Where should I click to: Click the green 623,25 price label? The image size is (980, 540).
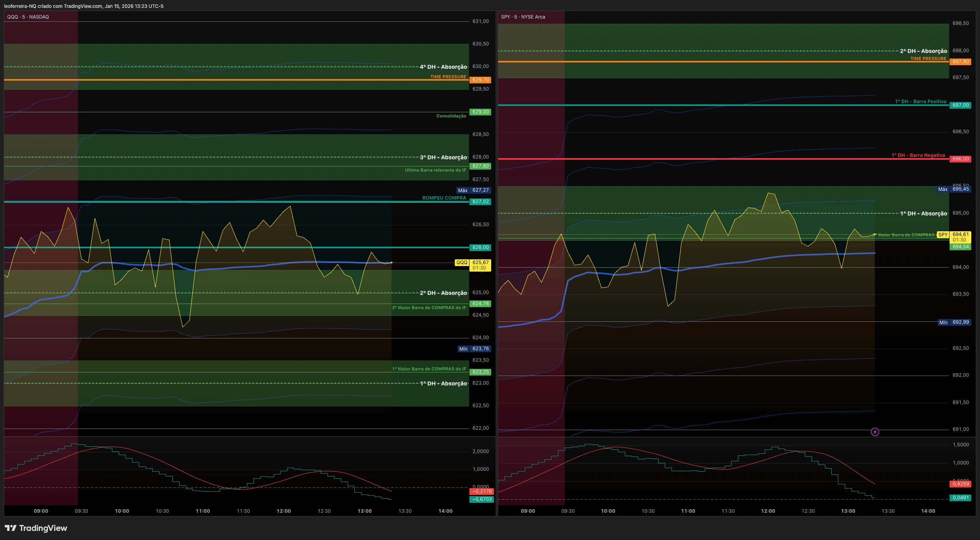481,372
